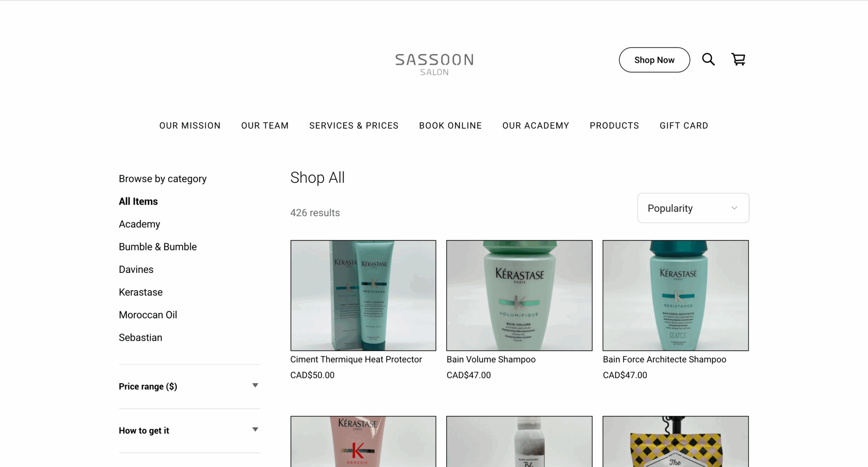Expand the How to get it filter

tap(189, 431)
